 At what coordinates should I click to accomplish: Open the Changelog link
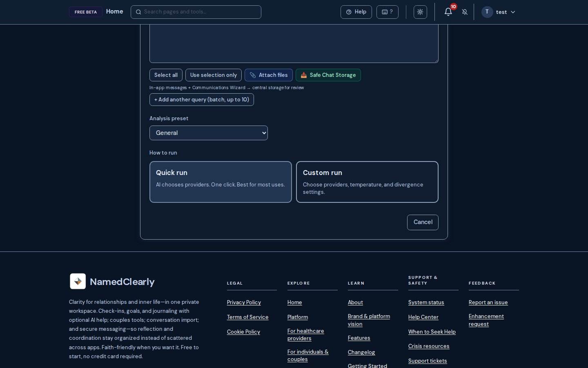[x=361, y=352]
